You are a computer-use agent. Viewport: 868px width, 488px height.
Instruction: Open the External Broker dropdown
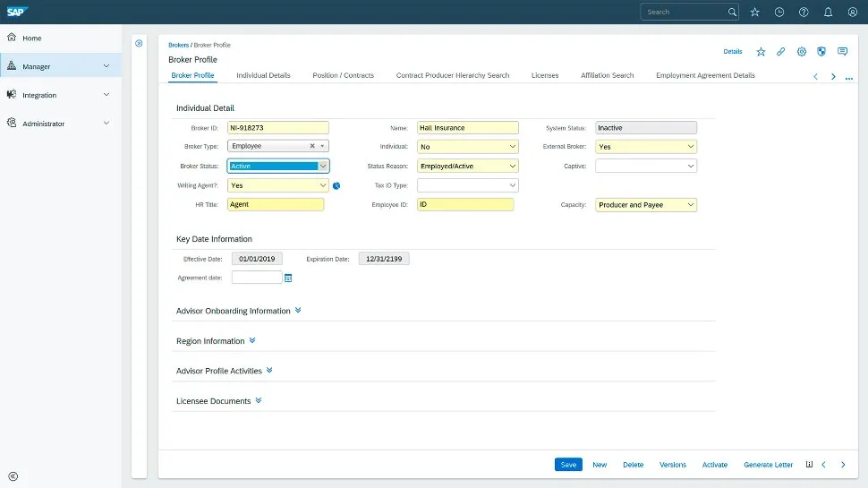click(690, 147)
